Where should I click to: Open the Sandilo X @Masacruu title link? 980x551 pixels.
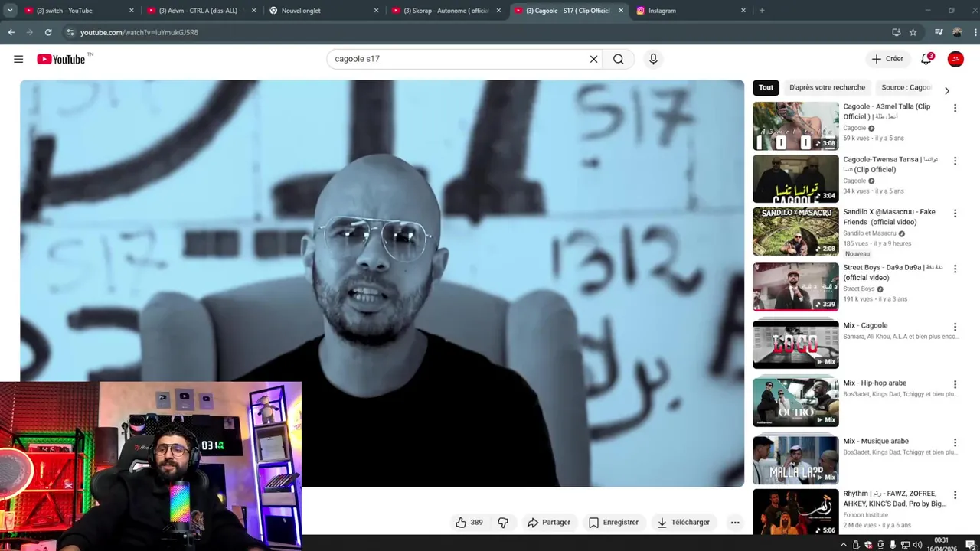(889, 217)
